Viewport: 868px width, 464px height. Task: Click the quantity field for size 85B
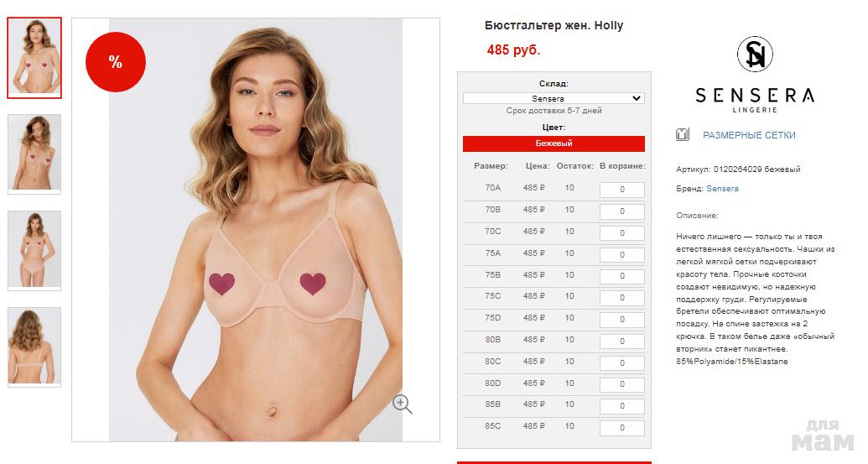click(622, 406)
